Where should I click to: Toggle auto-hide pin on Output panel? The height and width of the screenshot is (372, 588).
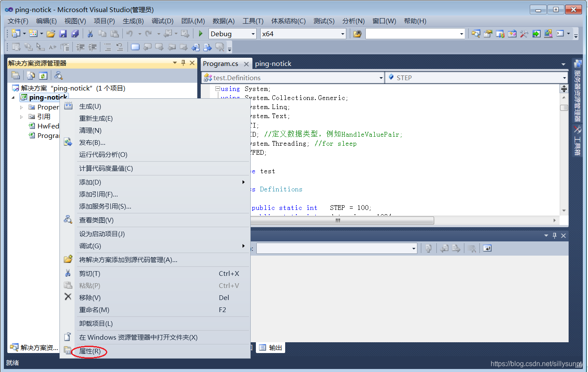(554, 235)
